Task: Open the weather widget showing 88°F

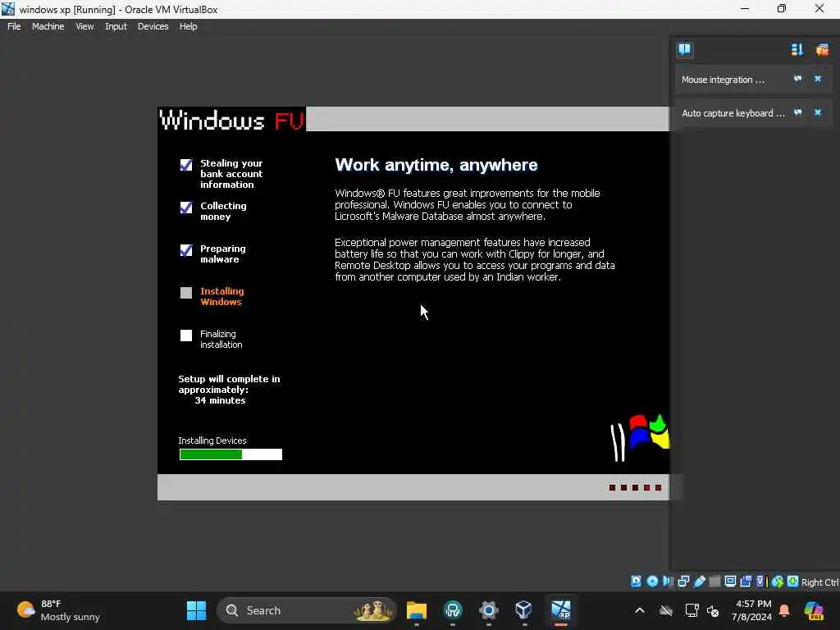Action: click(x=58, y=610)
